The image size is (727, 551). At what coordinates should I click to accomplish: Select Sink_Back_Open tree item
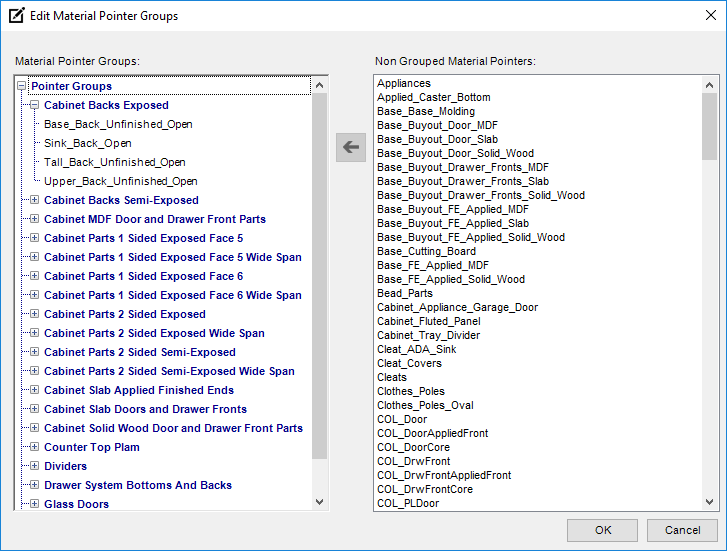tap(87, 143)
